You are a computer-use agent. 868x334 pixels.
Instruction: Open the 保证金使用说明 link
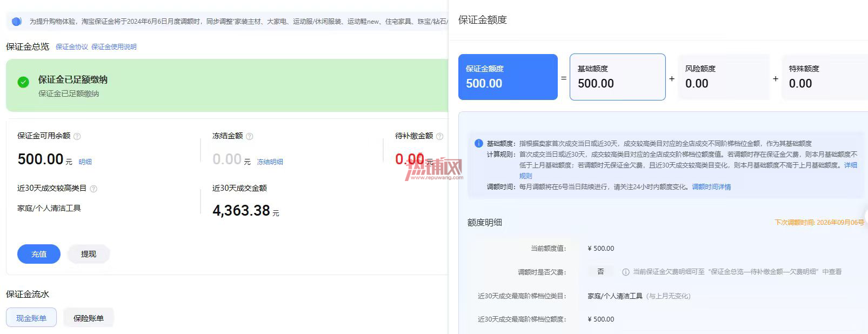(x=114, y=47)
